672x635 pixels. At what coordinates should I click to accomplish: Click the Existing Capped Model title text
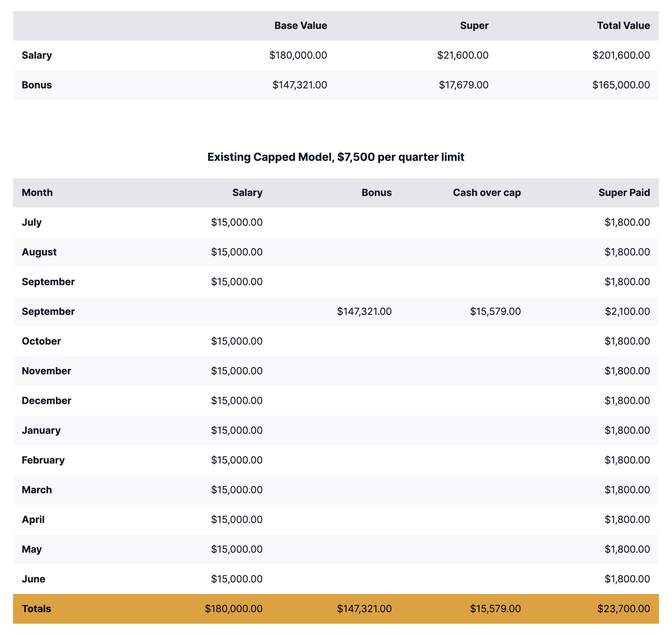pyautogui.click(x=336, y=157)
